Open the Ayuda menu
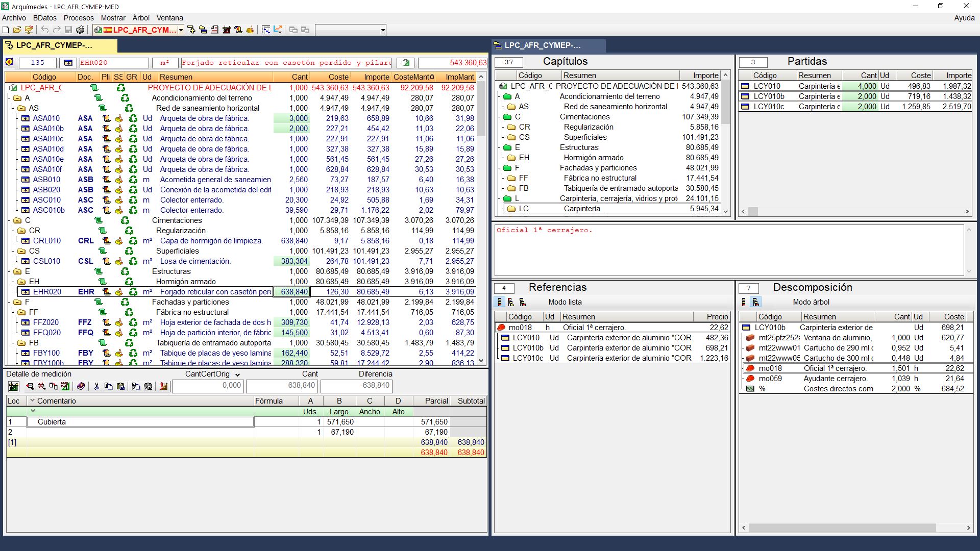The image size is (980, 551). (964, 18)
